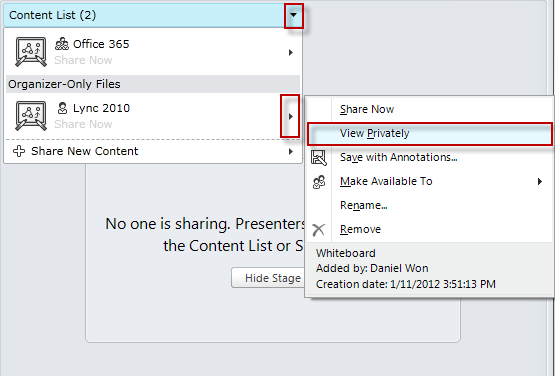
Task: Click the Lync 2010 item name
Action: 102,108
